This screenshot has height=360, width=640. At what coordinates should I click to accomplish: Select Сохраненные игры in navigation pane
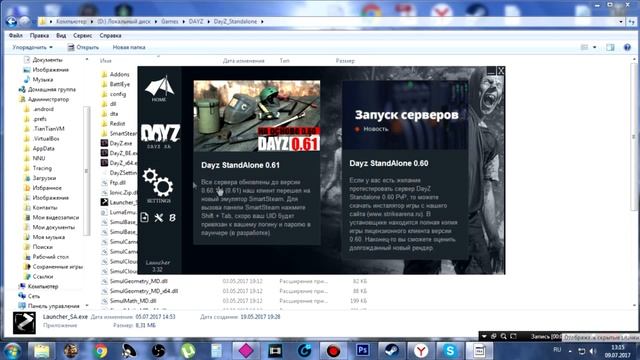coord(53,267)
